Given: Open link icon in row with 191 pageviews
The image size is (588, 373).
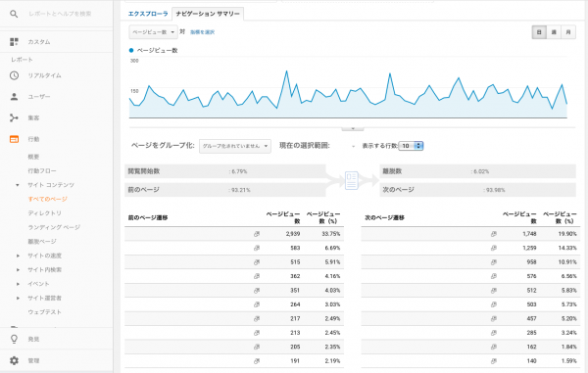Looking at the screenshot, I should point(257,361).
